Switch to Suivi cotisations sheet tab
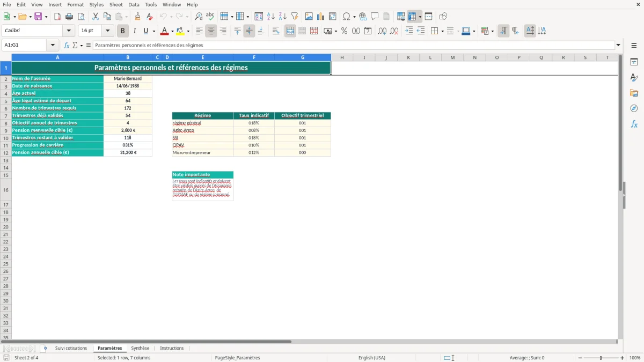 [x=71, y=349]
